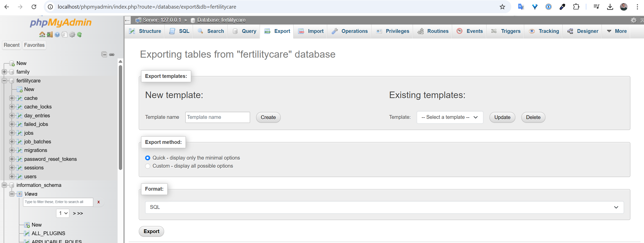The image size is (644, 243).
Task: Switch to the Structure tab
Action: tap(145, 31)
